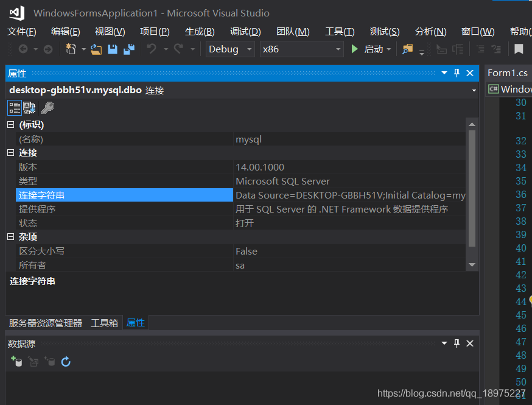Click the Property Pages wrench icon
Screen dimensions: 532x405
[x=47, y=108]
